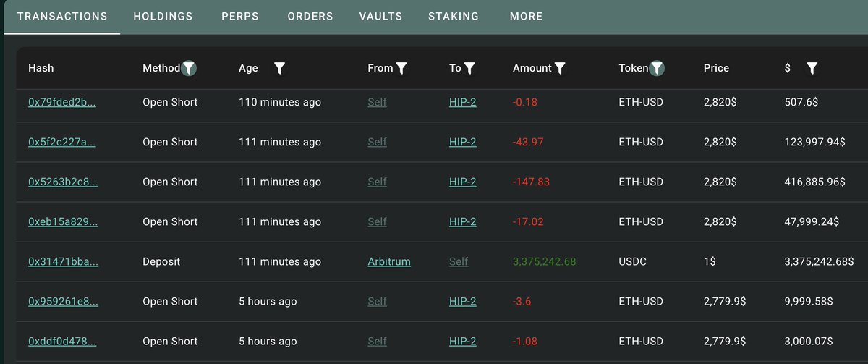
Task: Open the Method column filter icon
Action: click(189, 68)
